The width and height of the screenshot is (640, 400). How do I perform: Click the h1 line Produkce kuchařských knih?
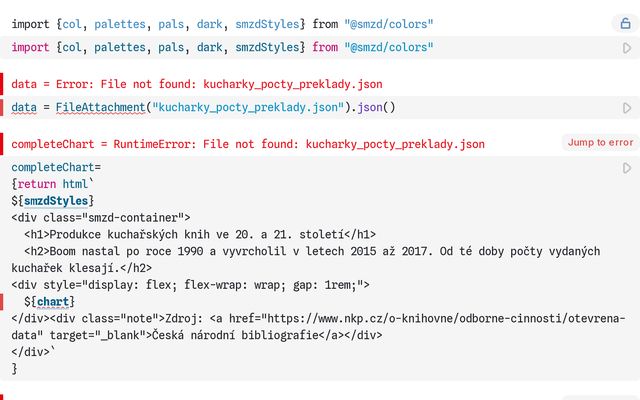(x=200, y=234)
